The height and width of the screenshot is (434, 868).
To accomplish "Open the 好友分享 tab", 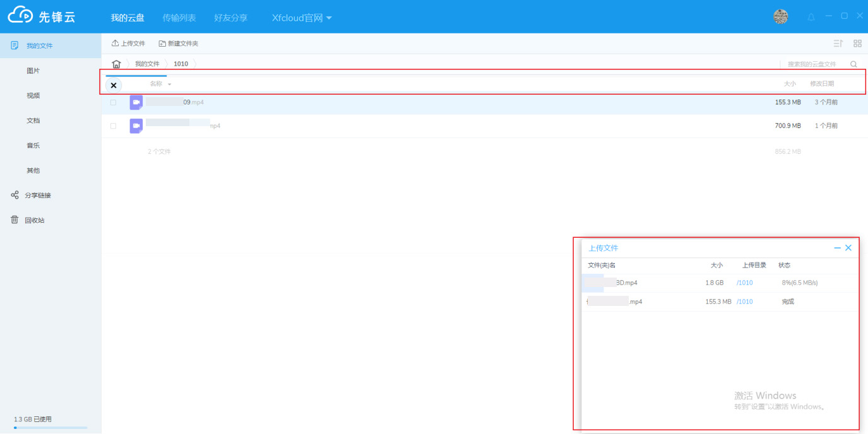I will (230, 18).
